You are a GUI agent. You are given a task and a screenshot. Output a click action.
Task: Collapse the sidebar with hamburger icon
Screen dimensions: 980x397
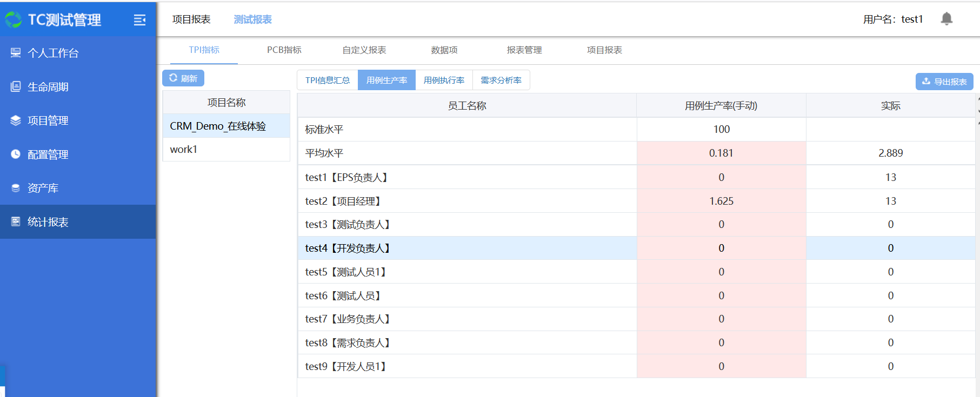(x=139, y=20)
